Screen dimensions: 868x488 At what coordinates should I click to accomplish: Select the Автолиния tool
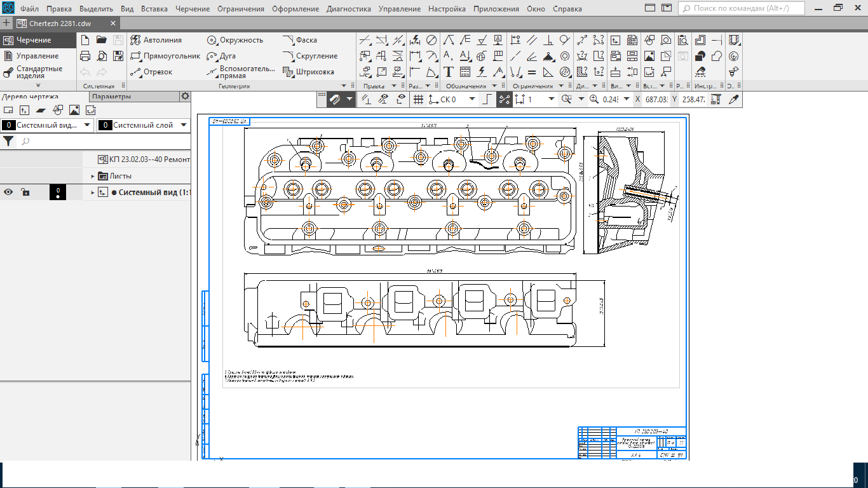pos(156,40)
